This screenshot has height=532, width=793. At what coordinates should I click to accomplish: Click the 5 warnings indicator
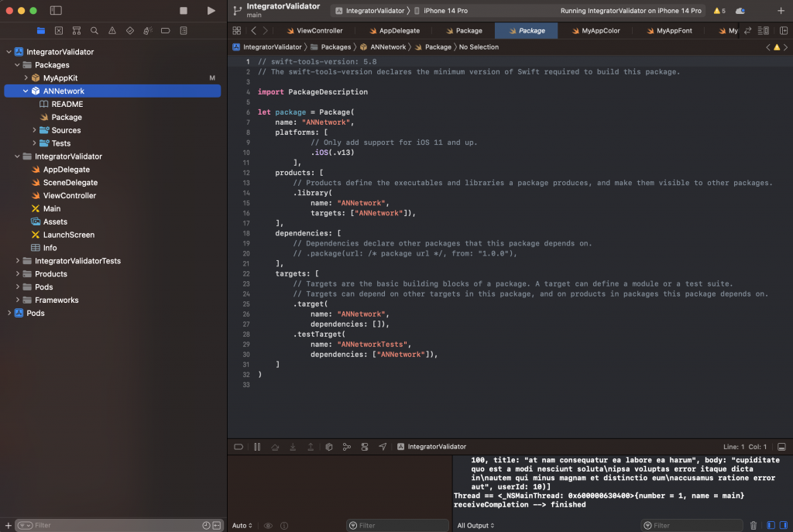click(719, 11)
